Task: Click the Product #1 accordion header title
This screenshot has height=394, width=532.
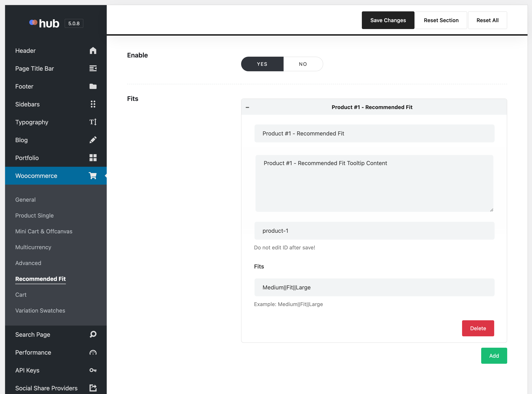Action: [372, 107]
